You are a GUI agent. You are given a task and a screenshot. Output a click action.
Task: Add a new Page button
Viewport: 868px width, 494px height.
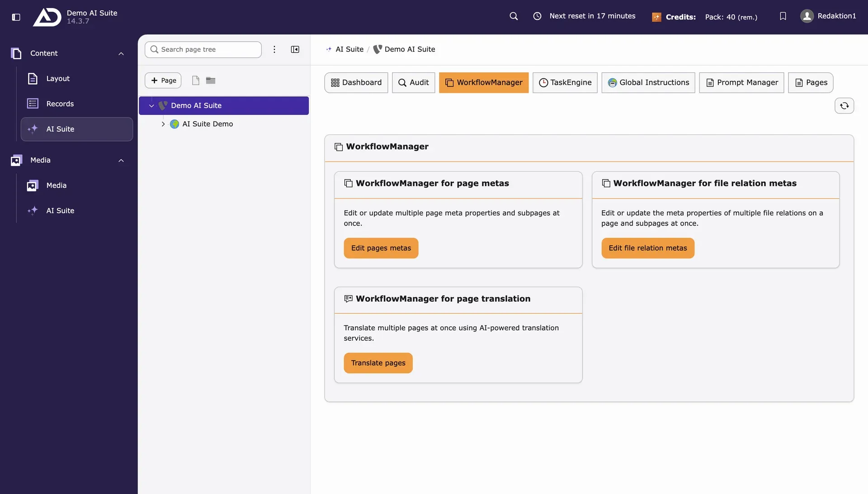(163, 81)
